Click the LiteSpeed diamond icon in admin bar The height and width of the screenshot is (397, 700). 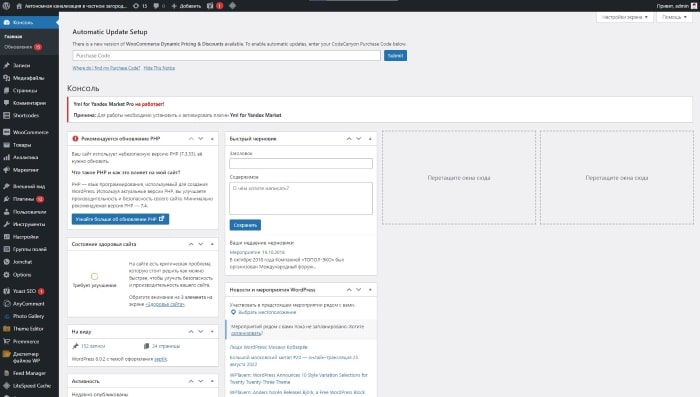click(x=232, y=6)
